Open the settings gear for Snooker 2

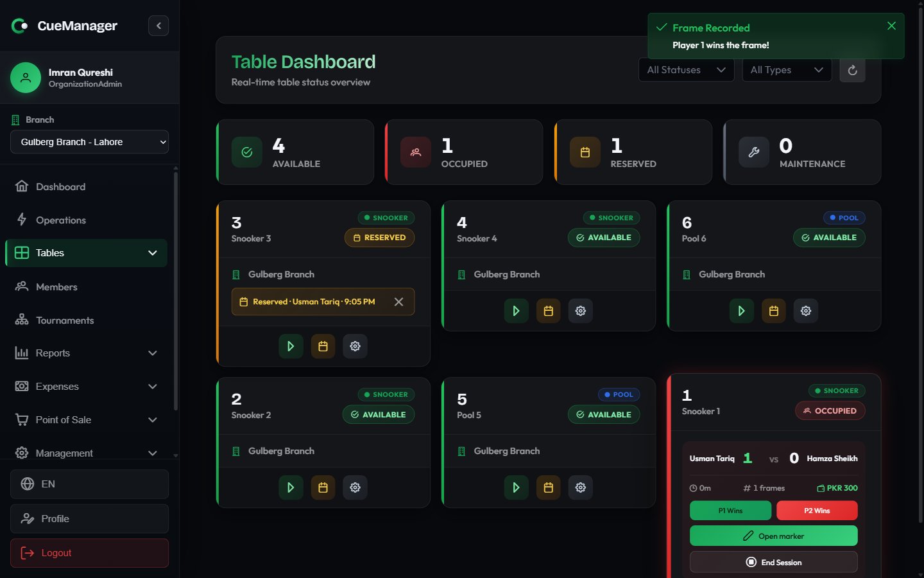click(355, 487)
